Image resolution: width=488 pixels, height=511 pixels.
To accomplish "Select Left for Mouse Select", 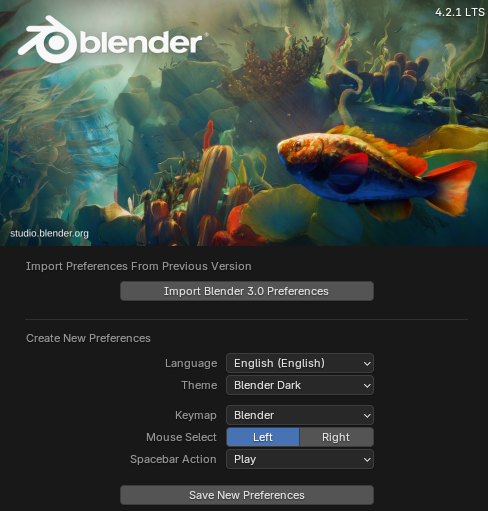I will 263,437.
